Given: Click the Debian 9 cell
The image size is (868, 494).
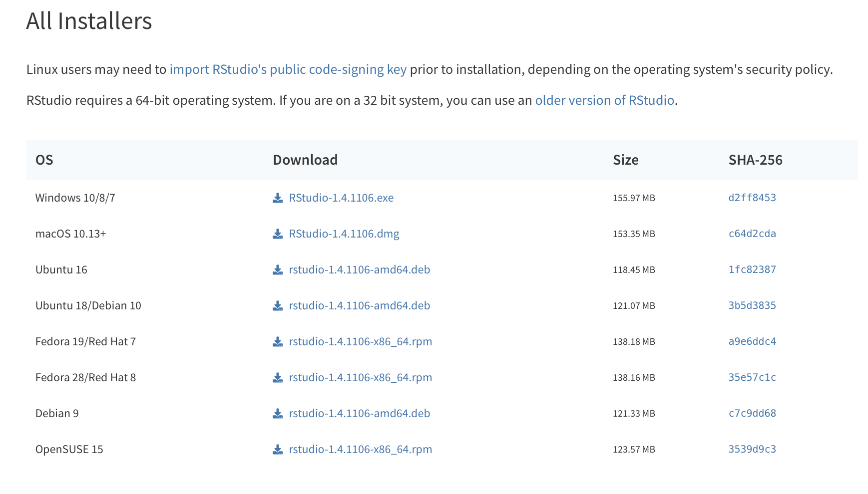Looking at the screenshot, I should (x=57, y=413).
